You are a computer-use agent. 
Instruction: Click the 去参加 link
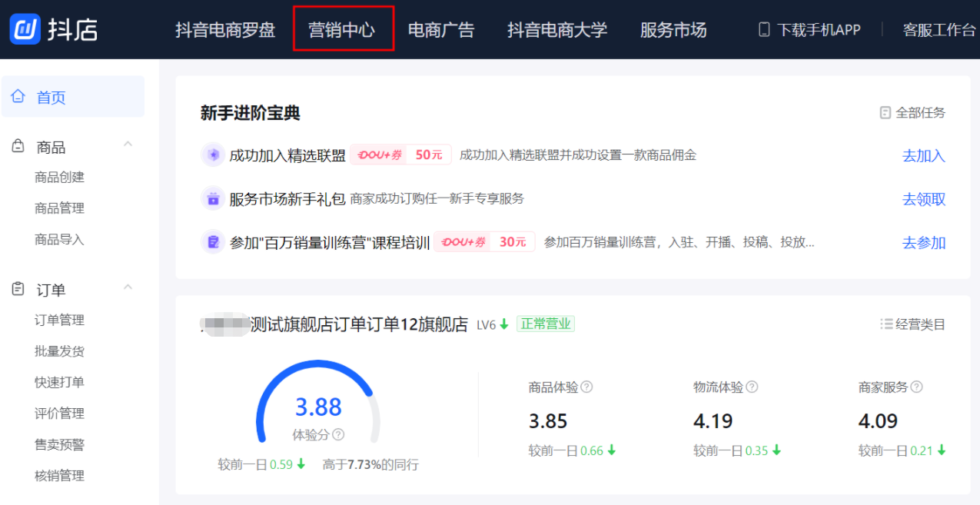[924, 243]
